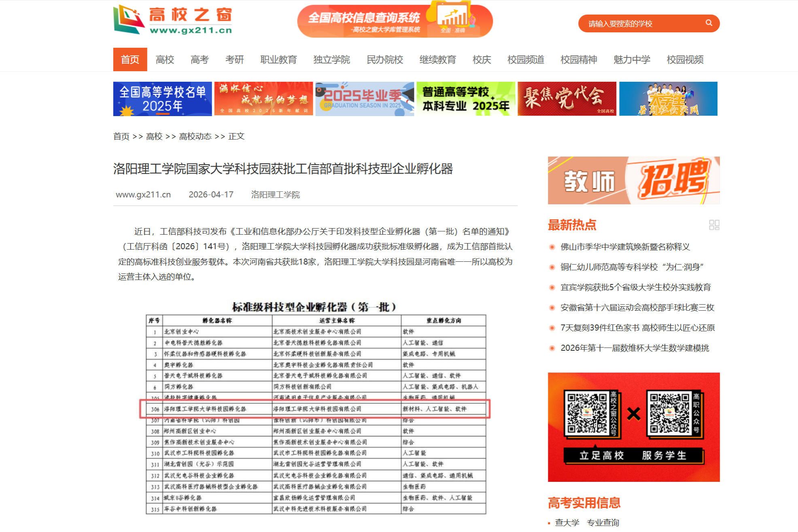The image size is (798, 532).
Task: Click the left 高校之窗 QR code
Action: pyautogui.click(x=586, y=413)
